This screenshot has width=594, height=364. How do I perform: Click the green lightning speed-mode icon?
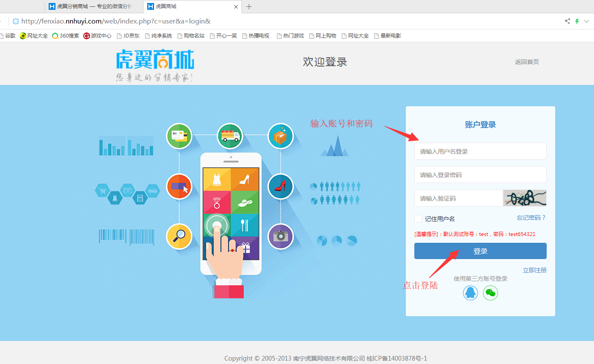577,21
